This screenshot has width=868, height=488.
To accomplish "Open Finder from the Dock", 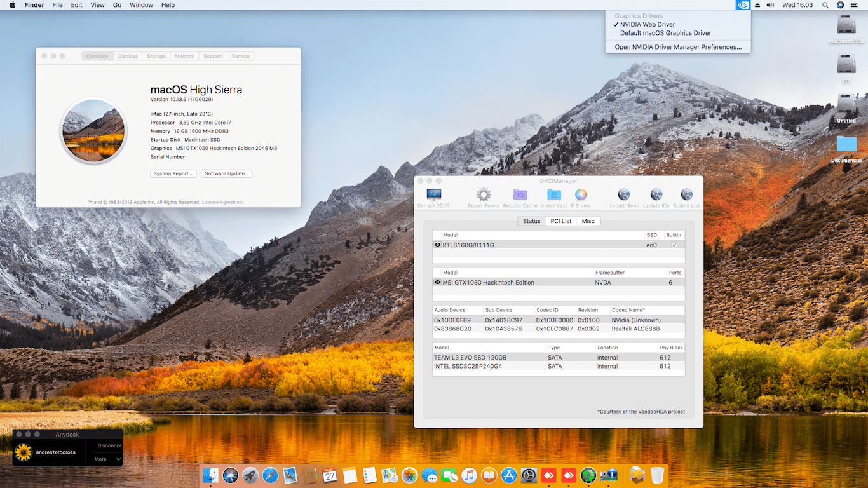I will pos(210,475).
